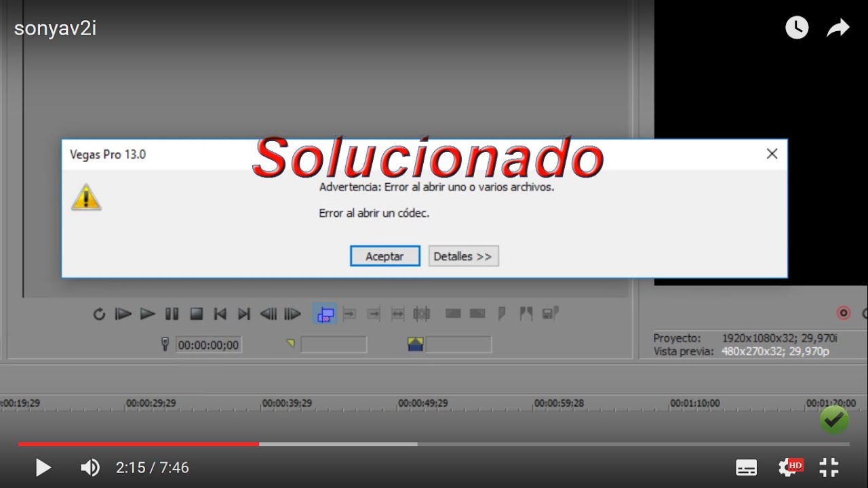Click the warning triangle icon
This screenshot has height=488, width=868.
click(x=86, y=197)
